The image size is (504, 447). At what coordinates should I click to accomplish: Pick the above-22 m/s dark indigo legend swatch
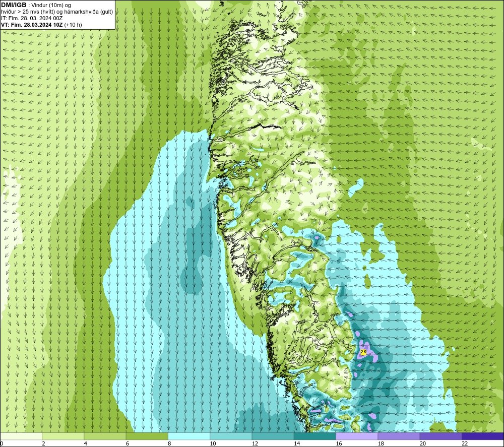pos(483,436)
